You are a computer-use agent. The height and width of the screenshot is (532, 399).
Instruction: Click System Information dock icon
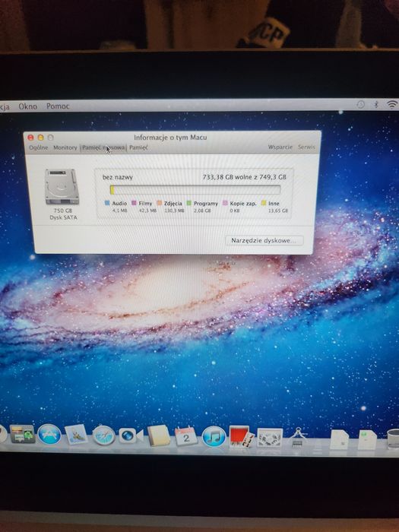coord(298,438)
